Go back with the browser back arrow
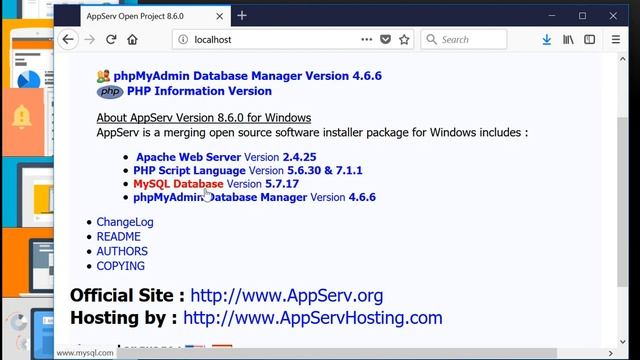This screenshot has width=640, height=360. pos(68,40)
